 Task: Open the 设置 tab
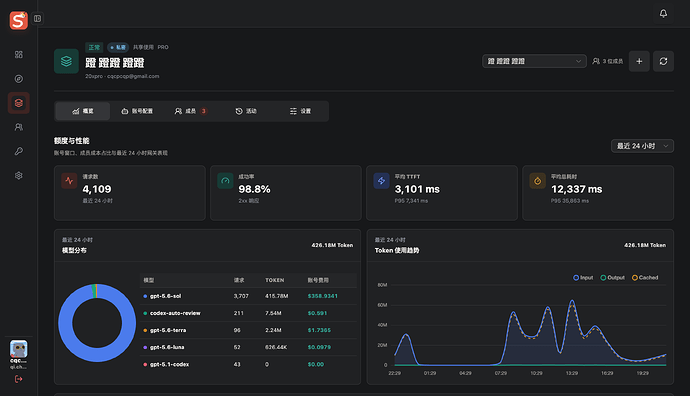tap(300, 111)
